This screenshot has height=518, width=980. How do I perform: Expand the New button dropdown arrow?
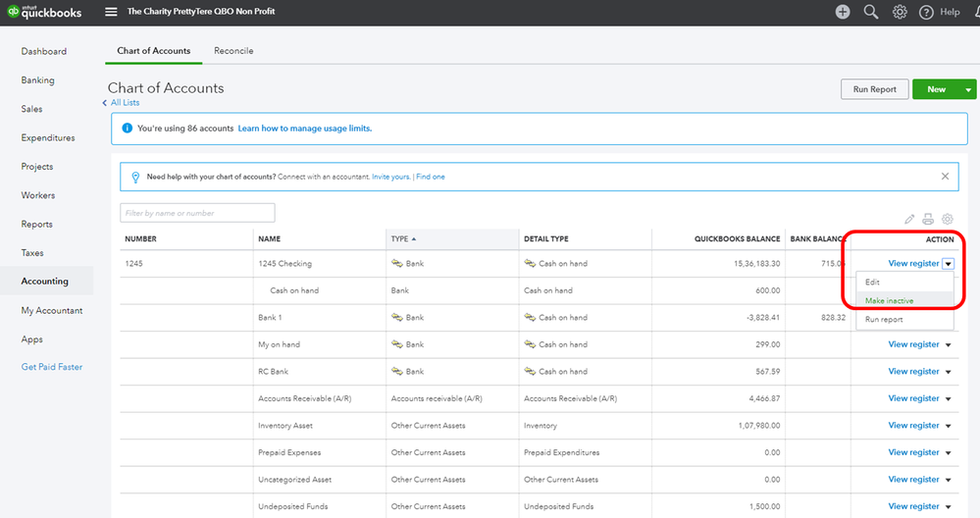(968, 89)
